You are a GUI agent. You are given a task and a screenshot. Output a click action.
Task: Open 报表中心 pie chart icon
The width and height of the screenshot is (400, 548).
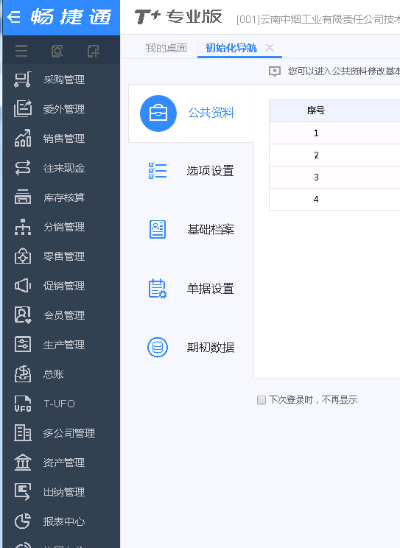click(23, 521)
